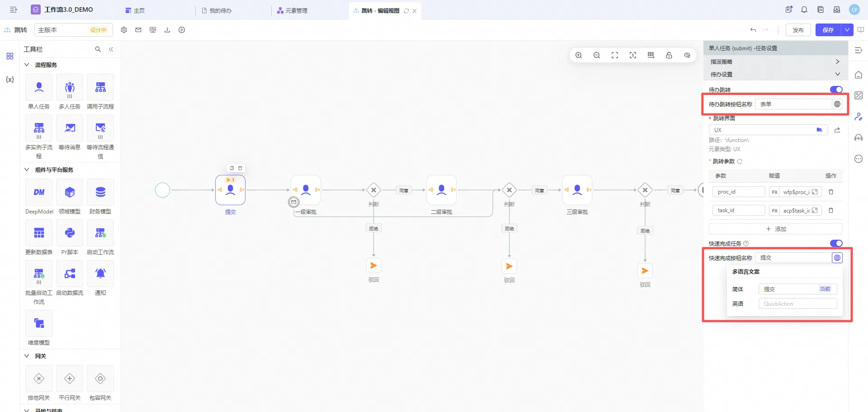Viewport: 868px width, 412px height.
Task: Disable the 快速完成任务 switch
Action: (x=836, y=243)
